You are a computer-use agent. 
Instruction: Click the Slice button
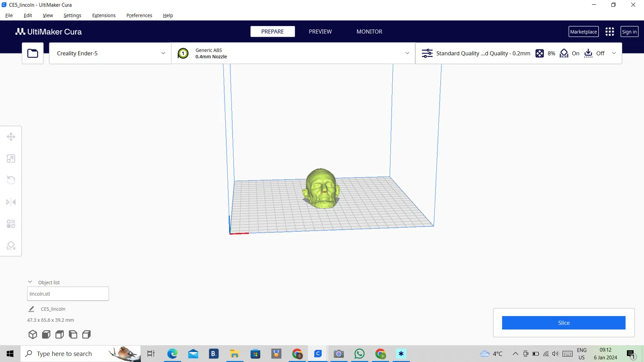click(x=563, y=323)
